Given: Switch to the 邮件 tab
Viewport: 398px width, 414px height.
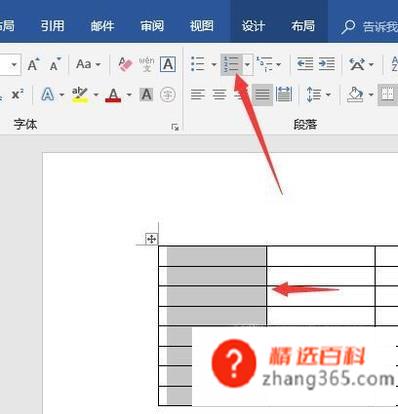Looking at the screenshot, I should point(102,26).
